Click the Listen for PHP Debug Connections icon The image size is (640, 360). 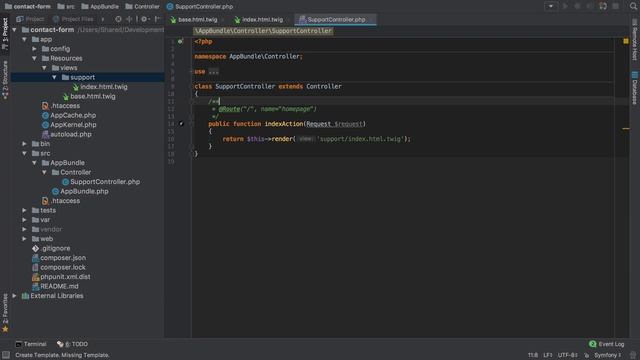(x=603, y=6)
